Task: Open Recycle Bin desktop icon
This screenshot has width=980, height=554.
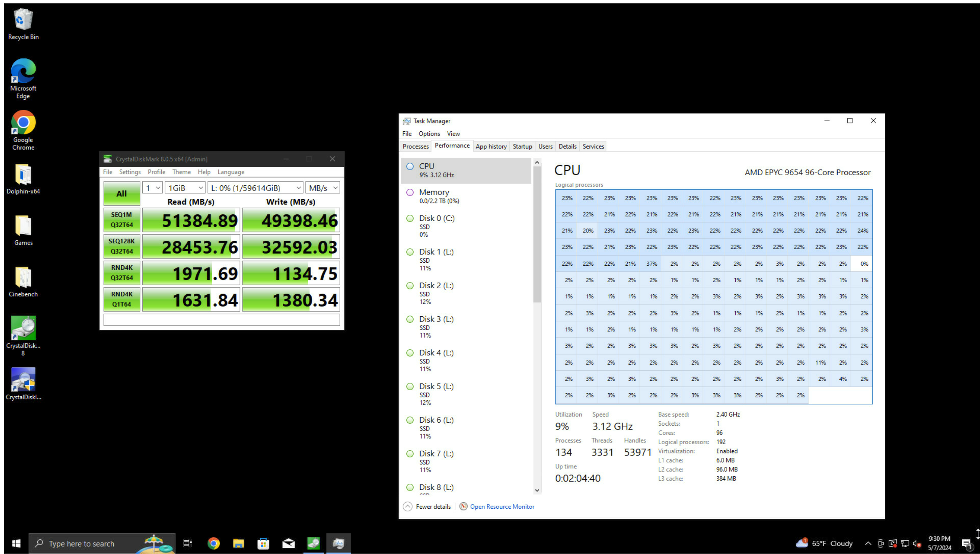Action: (x=23, y=24)
